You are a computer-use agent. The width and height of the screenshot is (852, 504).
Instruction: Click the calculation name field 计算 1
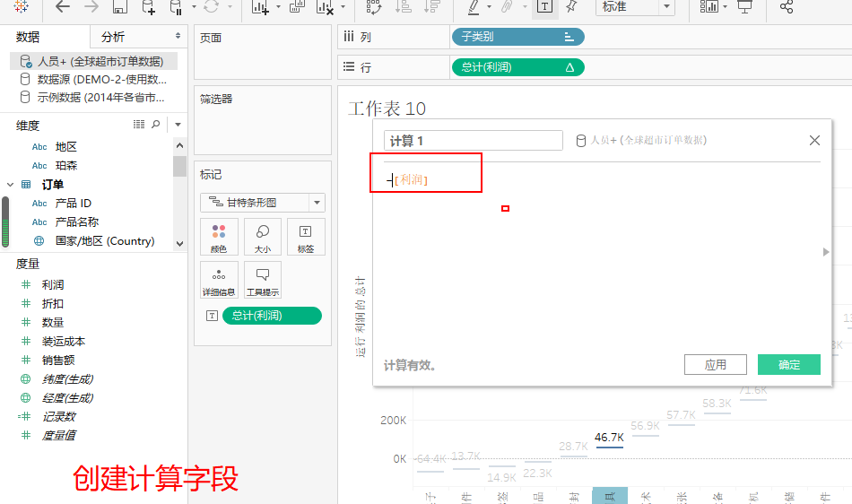(x=474, y=141)
